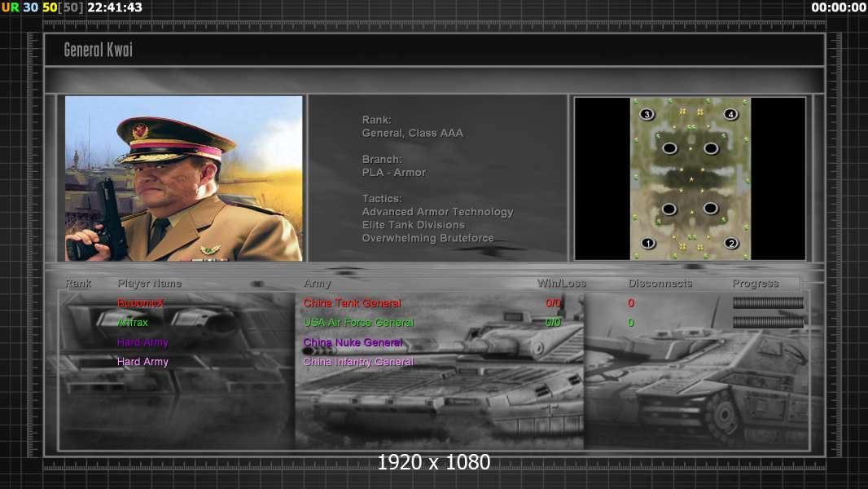Image resolution: width=868 pixels, height=489 pixels.
Task: Click 'General, Class AAA' text
Action: pos(412,133)
